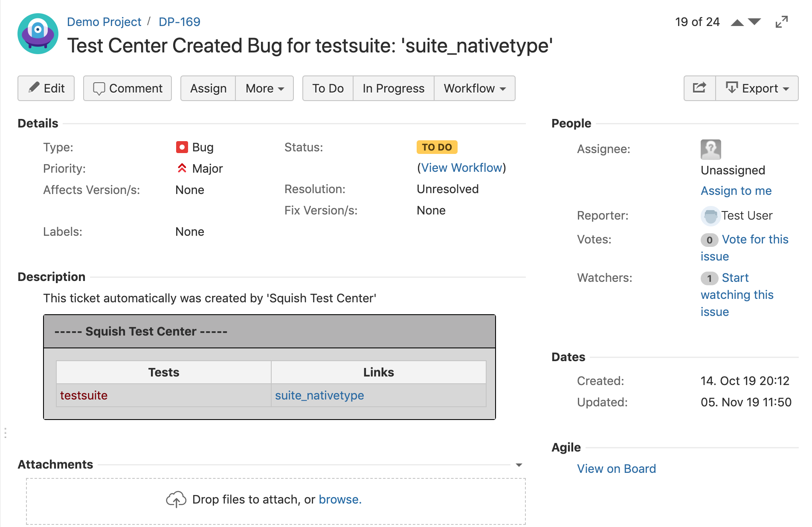812x527 pixels.
Task: Open the Workflow dropdown menu
Action: [474, 88]
